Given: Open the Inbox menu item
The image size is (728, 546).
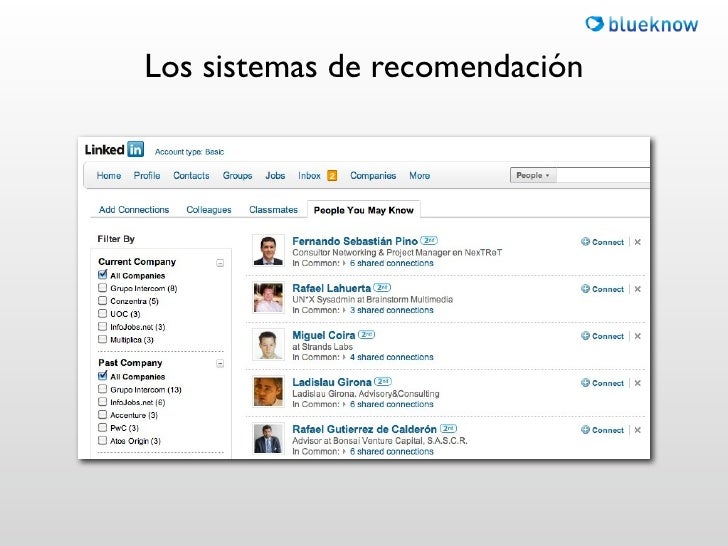Looking at the screenshot, I should [309, 176].
